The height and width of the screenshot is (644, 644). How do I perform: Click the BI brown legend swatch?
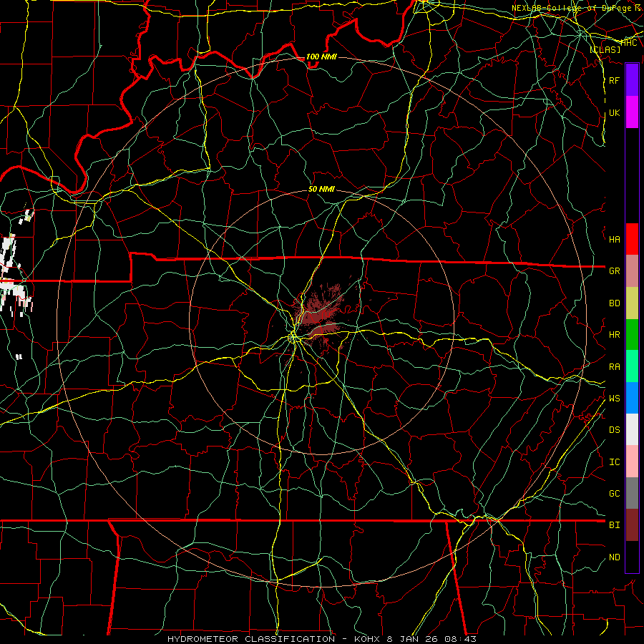(632, 525)
